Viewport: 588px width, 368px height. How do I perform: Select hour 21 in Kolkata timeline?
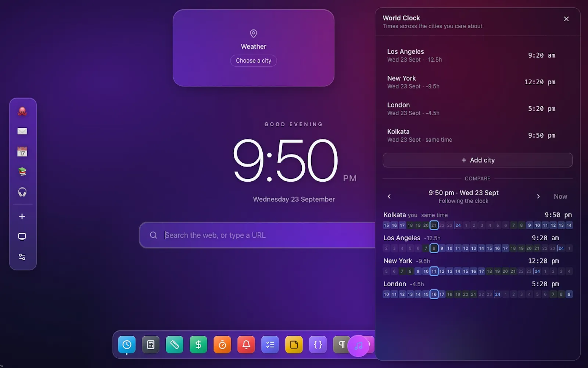click(x=434, y=225)
